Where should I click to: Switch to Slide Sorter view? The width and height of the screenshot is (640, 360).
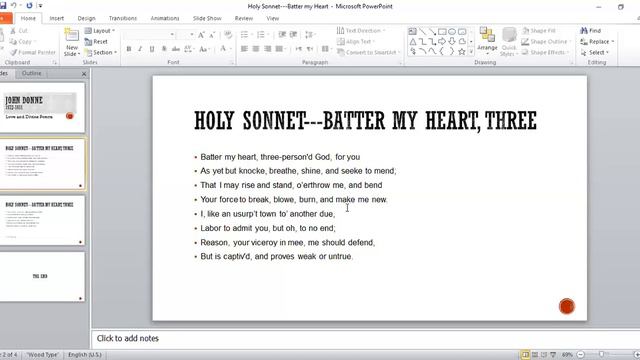point(535,355)
